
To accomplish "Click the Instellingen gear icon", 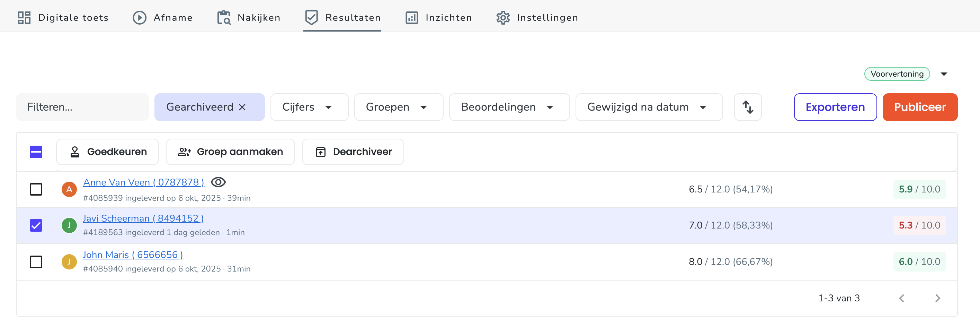I will (x=503, y=18).
